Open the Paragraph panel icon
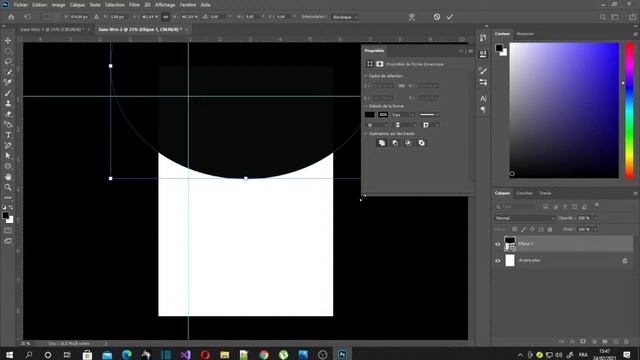Image resolution: width=640 pixels, height=360 pixels. click(483, 110)
